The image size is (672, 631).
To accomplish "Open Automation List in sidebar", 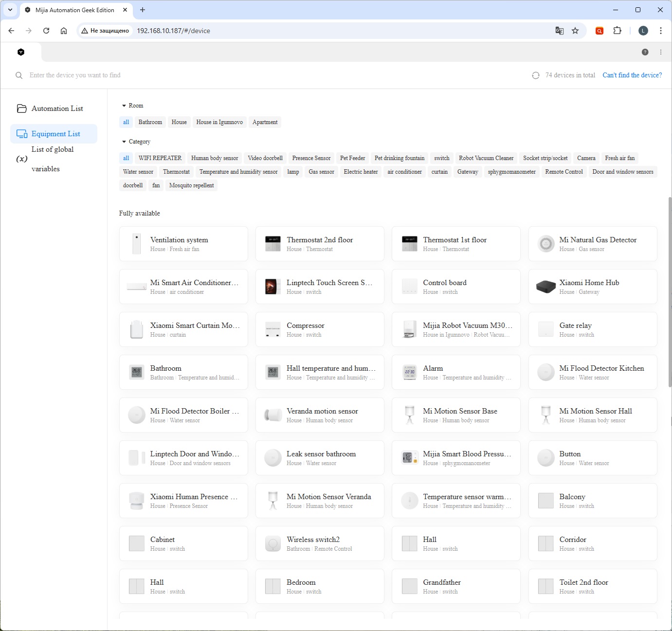I will coord(54,108).
